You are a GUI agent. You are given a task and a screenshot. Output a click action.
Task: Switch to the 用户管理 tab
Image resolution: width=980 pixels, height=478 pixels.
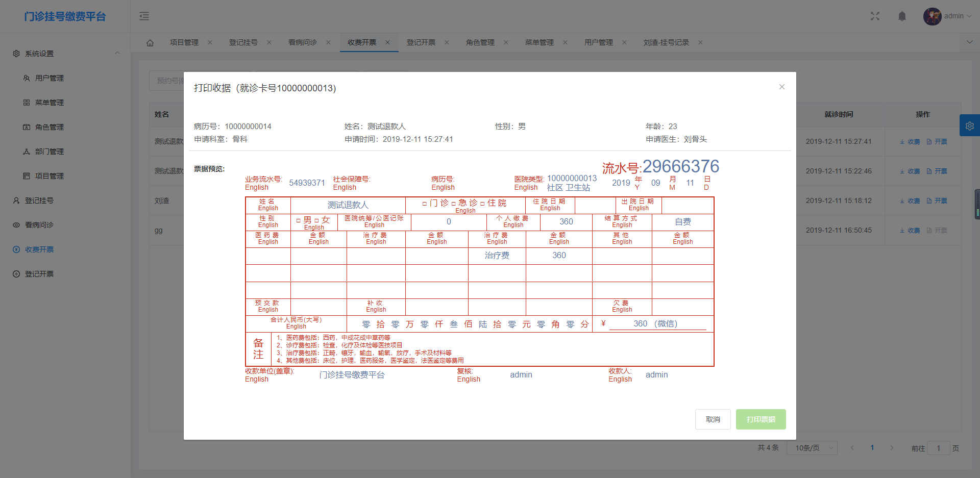coord(599,42)
